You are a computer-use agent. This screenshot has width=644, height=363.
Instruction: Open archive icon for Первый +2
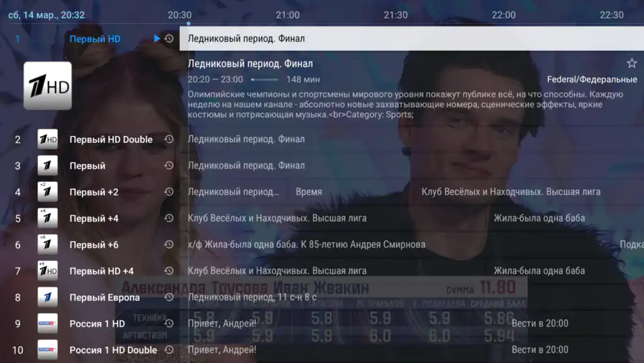click(x=169, y=192)
